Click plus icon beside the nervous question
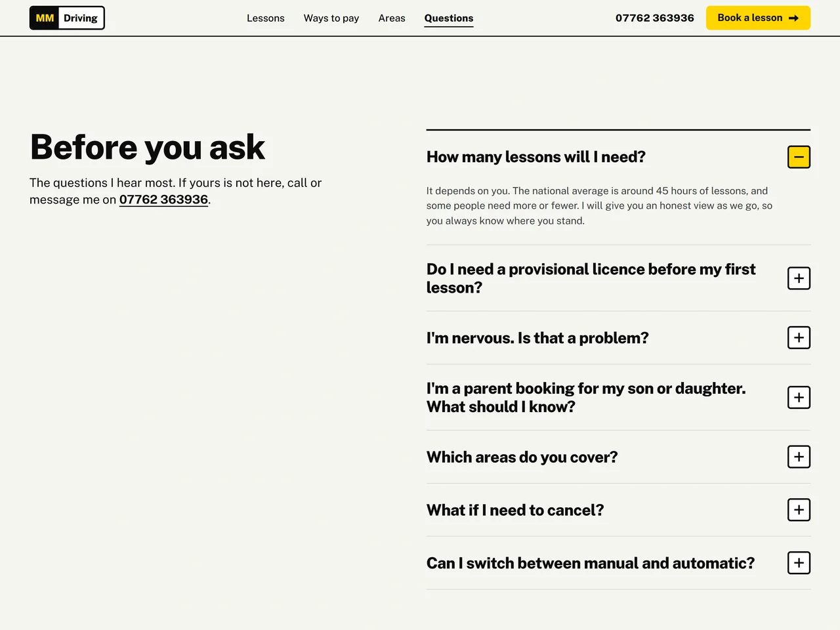Viewport: 840px width, 630px height. click(x=799, y=338)
